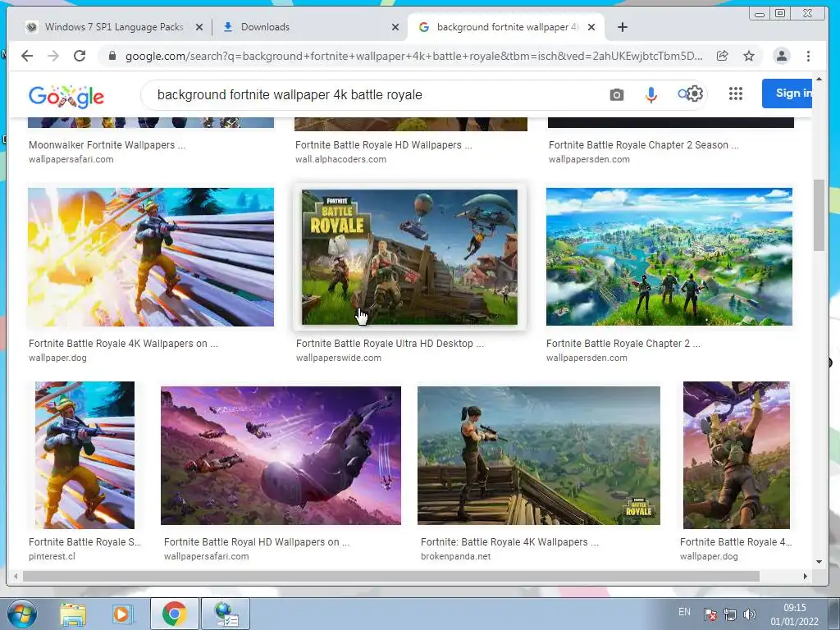Launch Windows Explorer from the taskbar
Screen dimensions: 840x630
73,614
